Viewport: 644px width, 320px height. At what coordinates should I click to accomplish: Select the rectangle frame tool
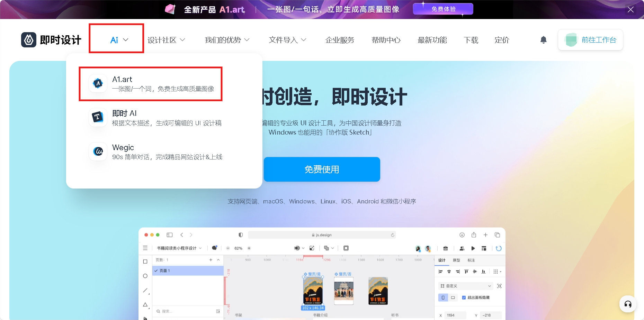145,262
